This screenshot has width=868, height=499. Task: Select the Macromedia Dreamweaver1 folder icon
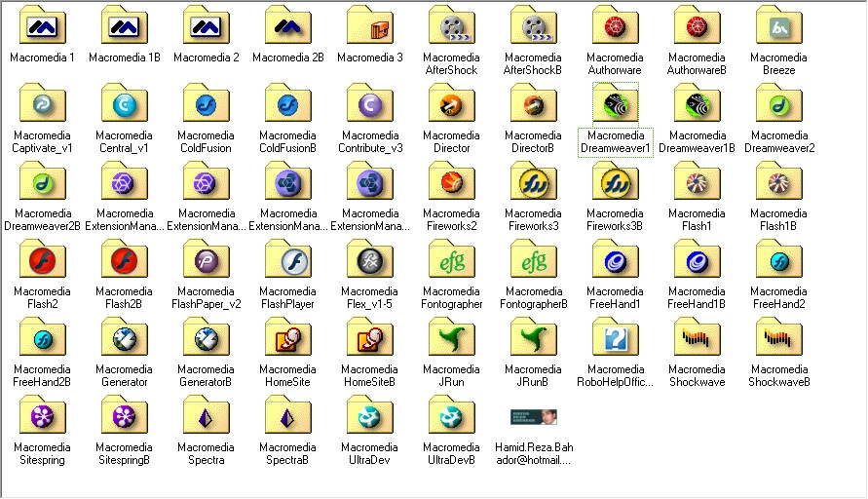(x=615, y=103)
